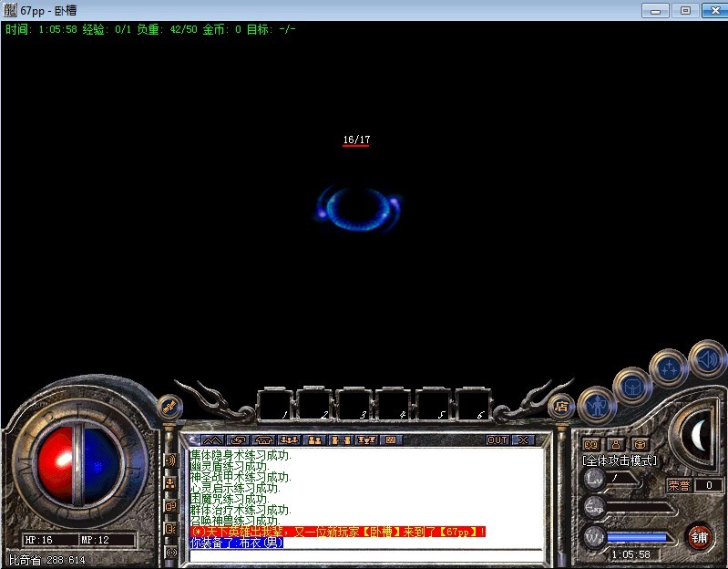
Task: Click the green status line at top
Action: pyautogui.click(x=150, y=29)
